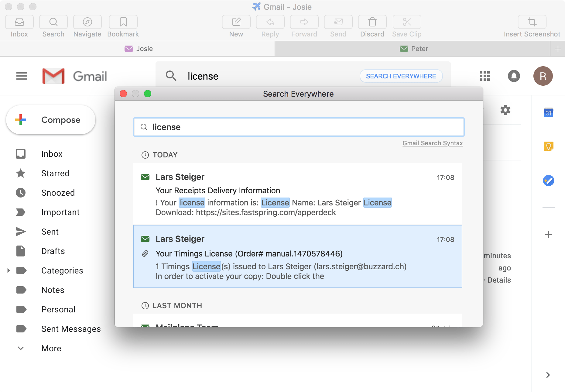
Task: Open notifications via the bell icon
Action: [514, 76]
